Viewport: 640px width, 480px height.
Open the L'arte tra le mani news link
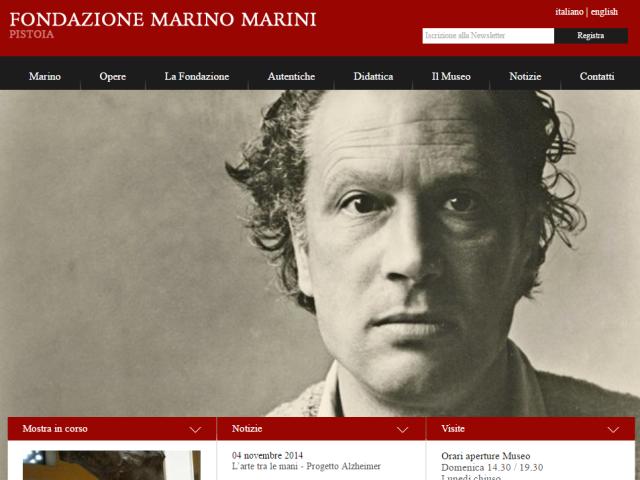(306, 466)
